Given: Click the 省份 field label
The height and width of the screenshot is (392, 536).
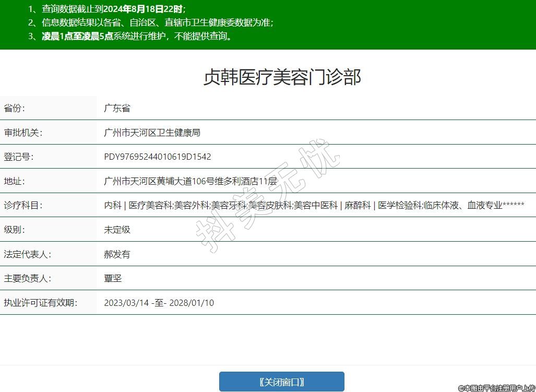Looking at the screenshot, I should [x=15, y=108].
